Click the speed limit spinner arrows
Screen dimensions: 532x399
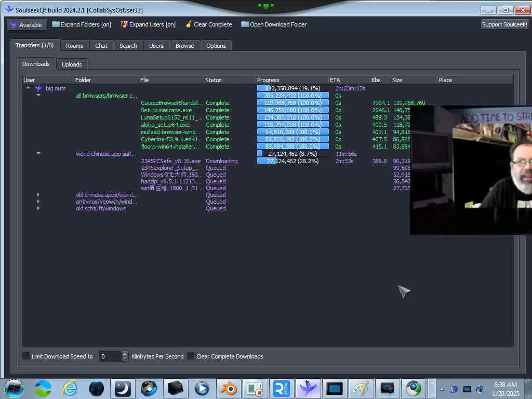125,356
